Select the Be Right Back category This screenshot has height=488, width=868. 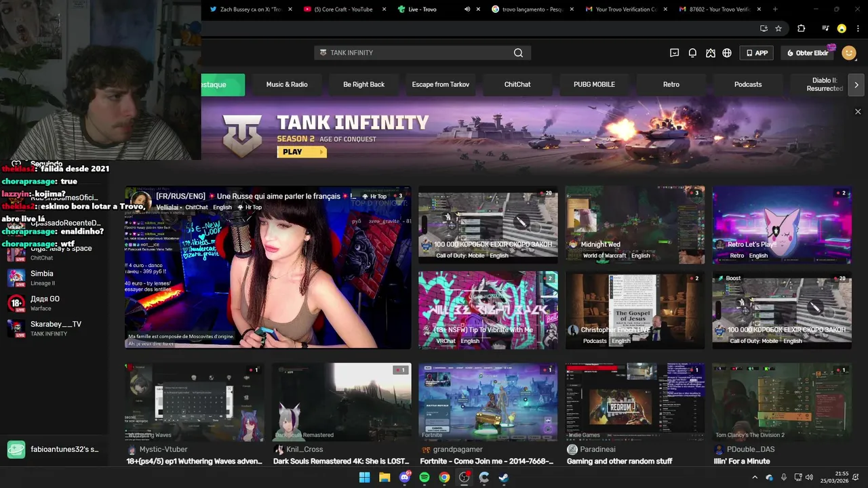coord(363,85)
